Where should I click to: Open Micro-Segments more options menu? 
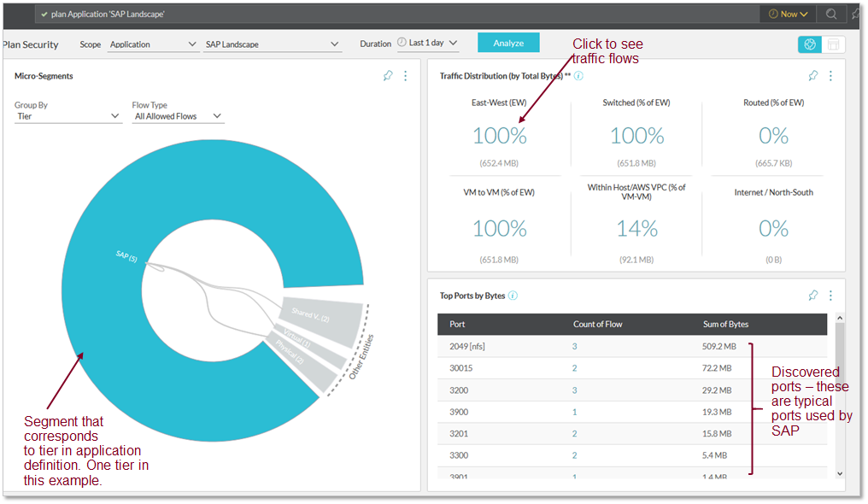405,76
